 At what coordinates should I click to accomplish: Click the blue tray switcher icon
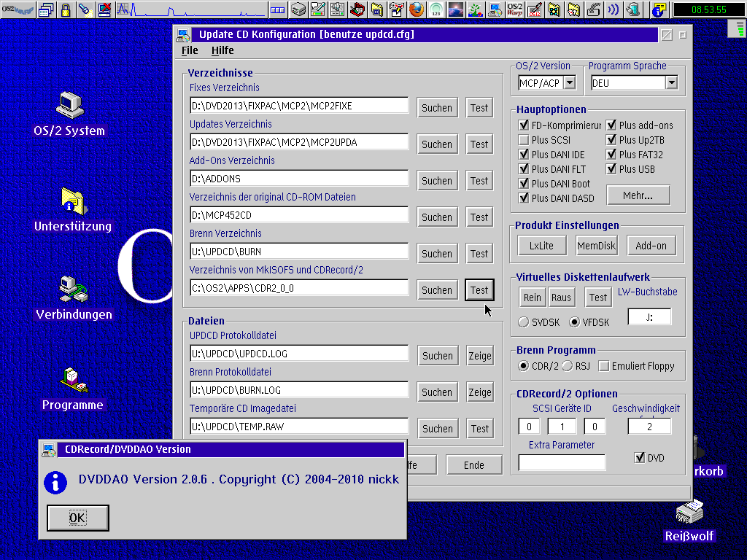278,9
